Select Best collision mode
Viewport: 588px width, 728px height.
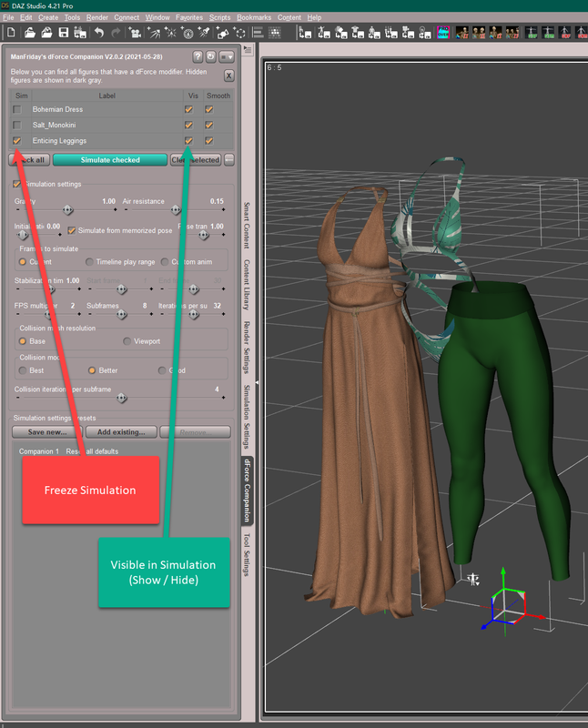point(22,370)
